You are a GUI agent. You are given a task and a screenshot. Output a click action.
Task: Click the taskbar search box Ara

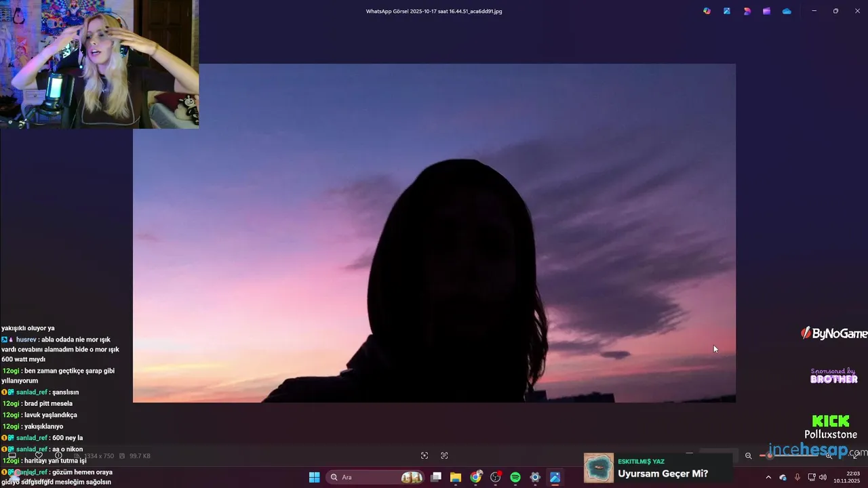(376, 477)
